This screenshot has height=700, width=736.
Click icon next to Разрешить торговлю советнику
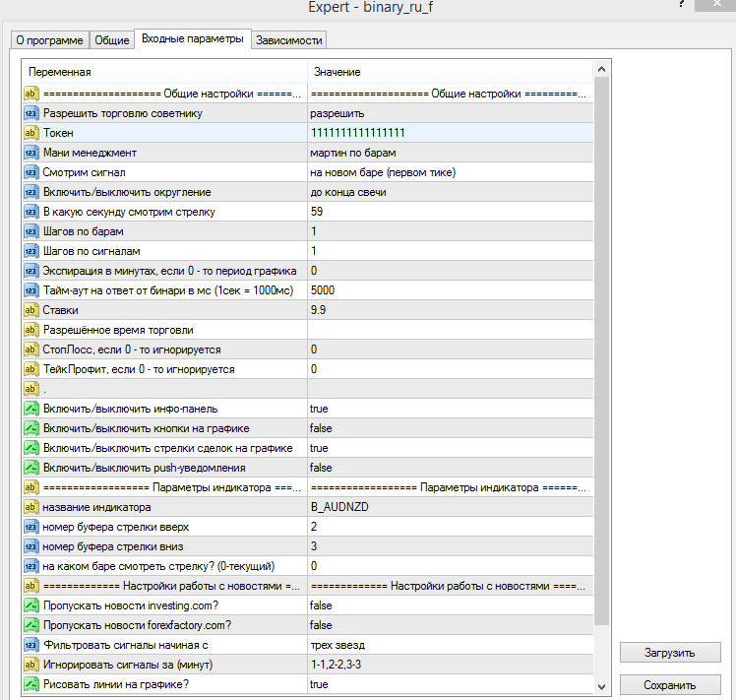click(x=31, y=113)
